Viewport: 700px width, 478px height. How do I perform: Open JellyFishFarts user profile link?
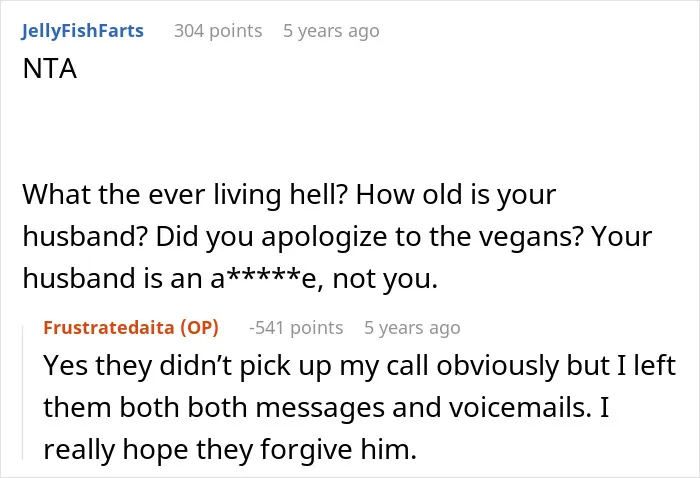click(x=83, y=31)
